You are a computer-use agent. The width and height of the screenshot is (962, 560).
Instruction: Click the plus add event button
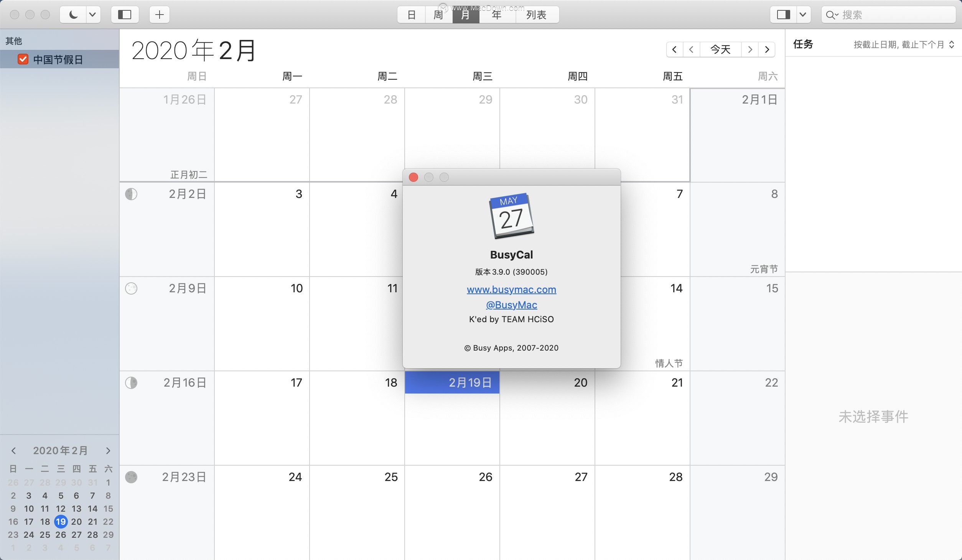click(160, 15)
